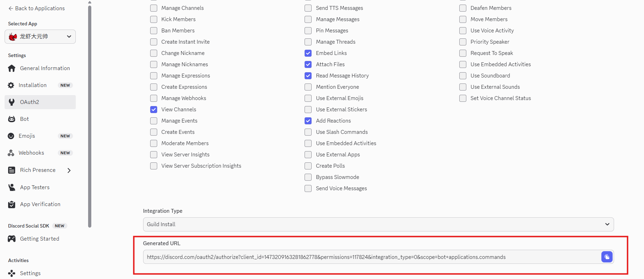Screen dimensions: 644x279
Task: Uncheck the Embed Links permission
Action: (308, 53)
